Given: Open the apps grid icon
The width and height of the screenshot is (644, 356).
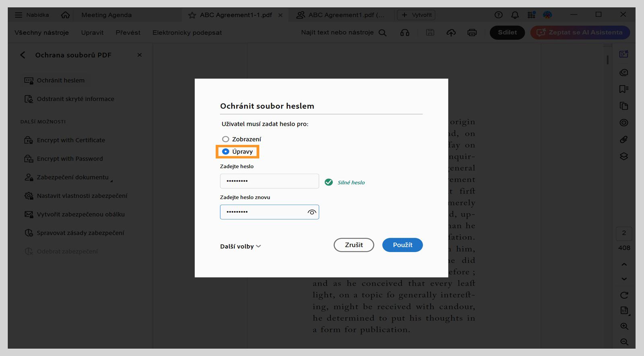Looking at the screenshot, I should click(x=531, y=15).
